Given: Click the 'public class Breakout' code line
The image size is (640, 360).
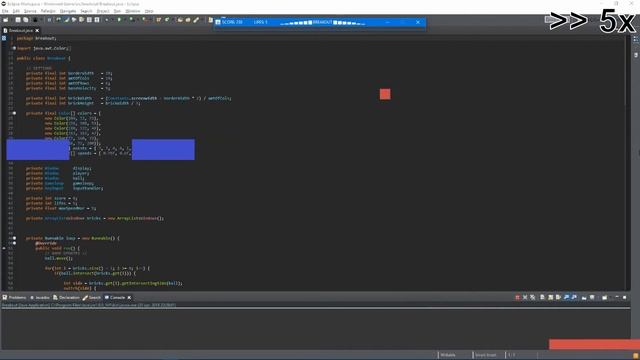Looking at the screenshot, I should (44, 58).
